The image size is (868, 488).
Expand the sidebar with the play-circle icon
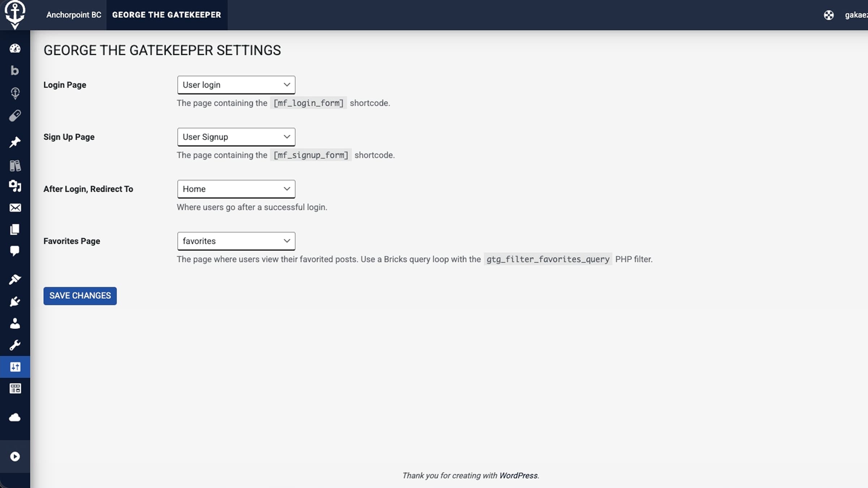15,457
